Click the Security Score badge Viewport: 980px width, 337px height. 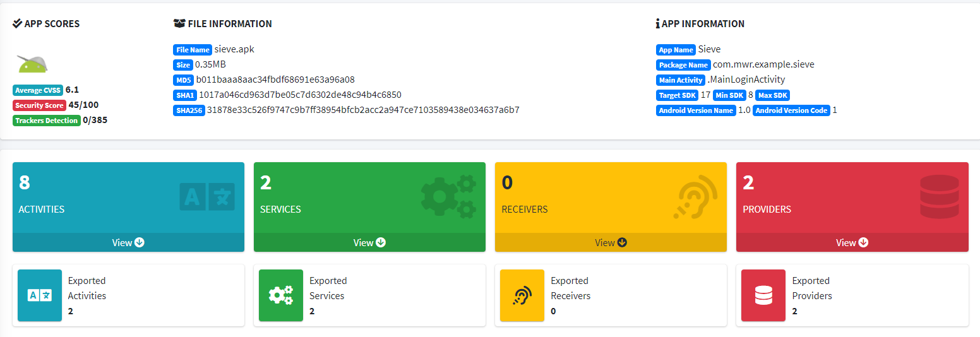[40, 105]
